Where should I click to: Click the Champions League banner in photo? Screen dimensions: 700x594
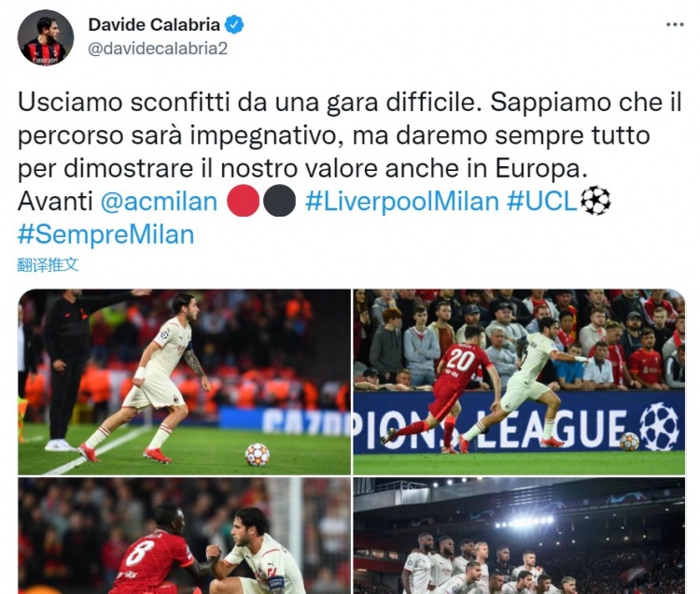519,421
